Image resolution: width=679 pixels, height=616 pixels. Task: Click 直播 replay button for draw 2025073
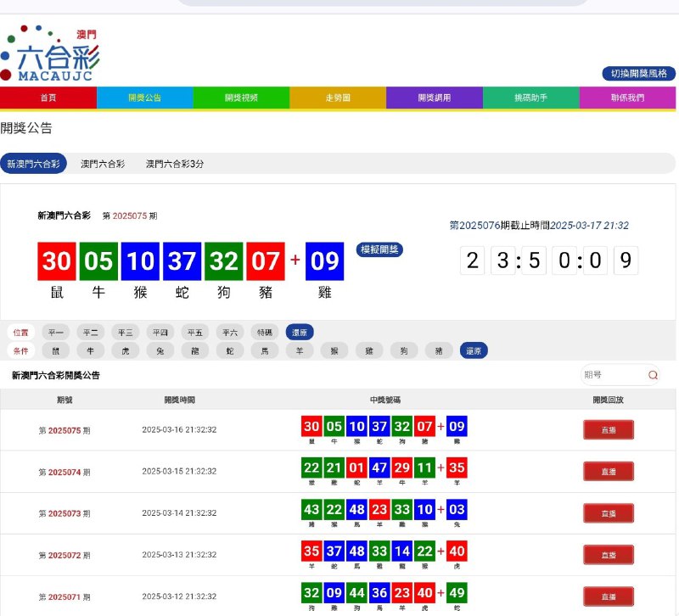coord(609,513)
